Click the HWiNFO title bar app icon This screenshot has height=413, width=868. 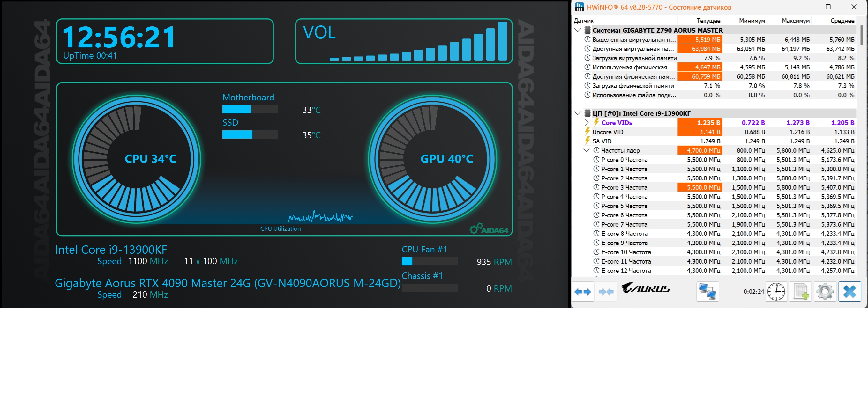pyautogui.click(x=579, y=7)
